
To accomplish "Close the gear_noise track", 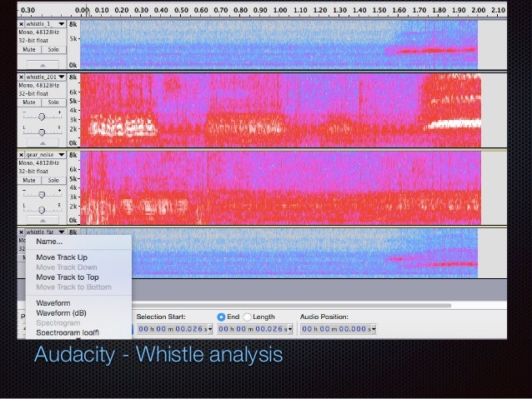I will 21,155.
